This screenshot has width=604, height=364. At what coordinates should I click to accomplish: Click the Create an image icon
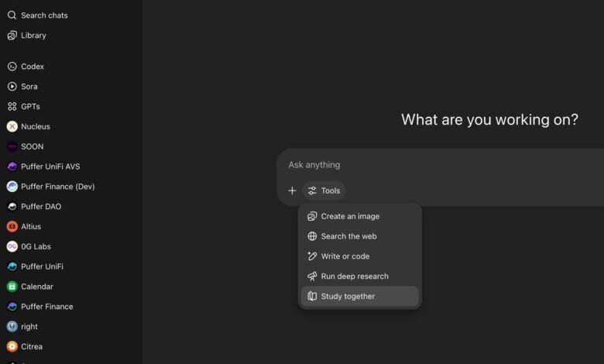click(312, 217)
